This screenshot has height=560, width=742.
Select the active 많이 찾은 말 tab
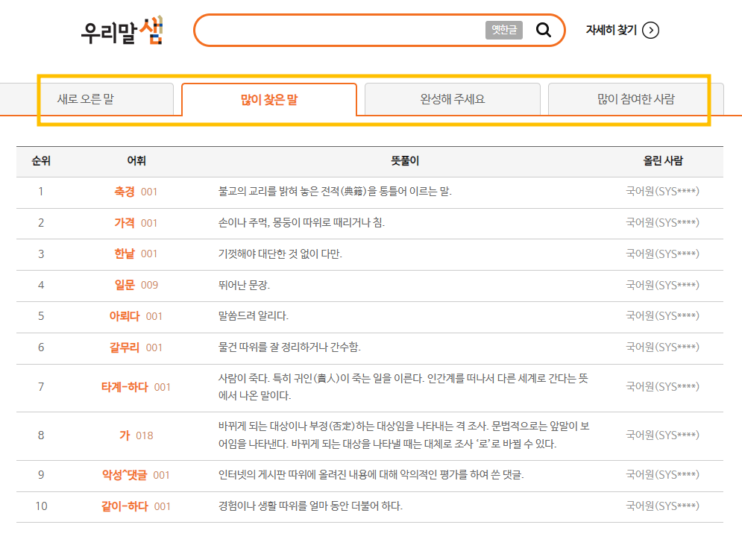[269, 98]
